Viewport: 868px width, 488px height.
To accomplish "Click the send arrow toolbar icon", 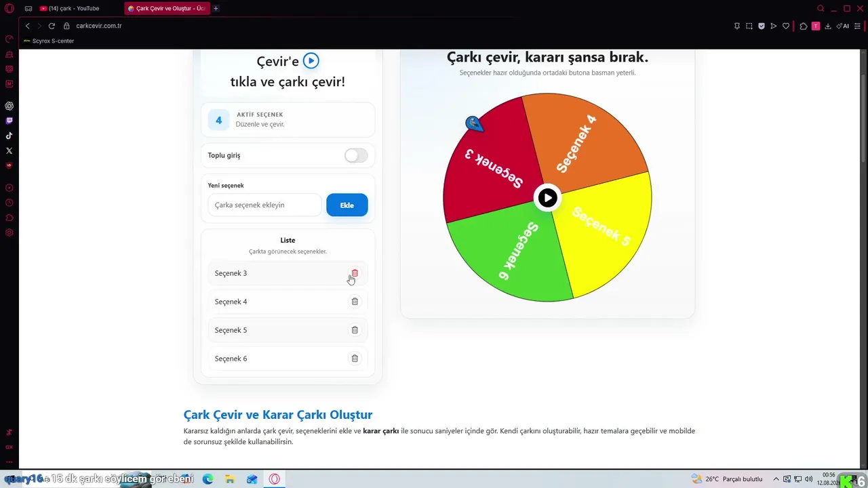I will (x=774, y=26).
